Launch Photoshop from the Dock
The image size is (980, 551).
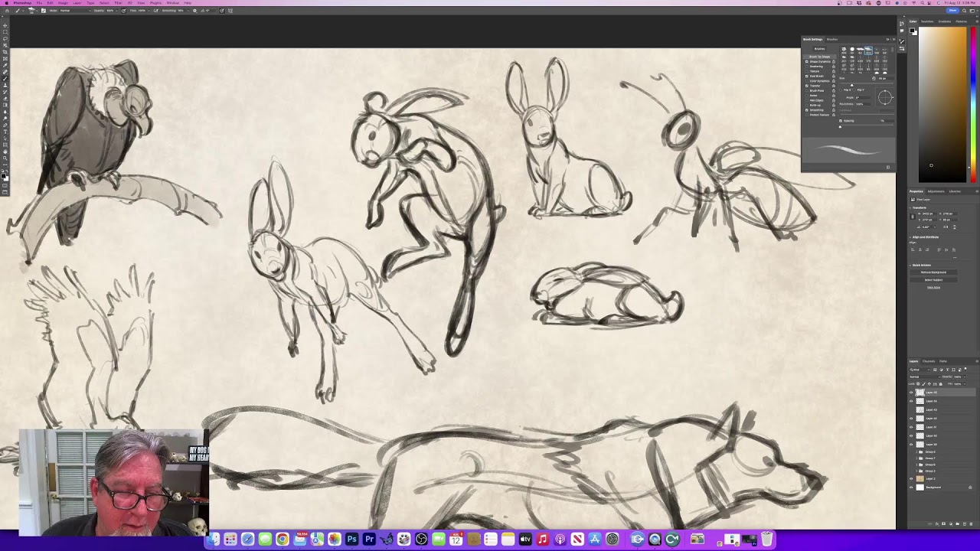351,540
